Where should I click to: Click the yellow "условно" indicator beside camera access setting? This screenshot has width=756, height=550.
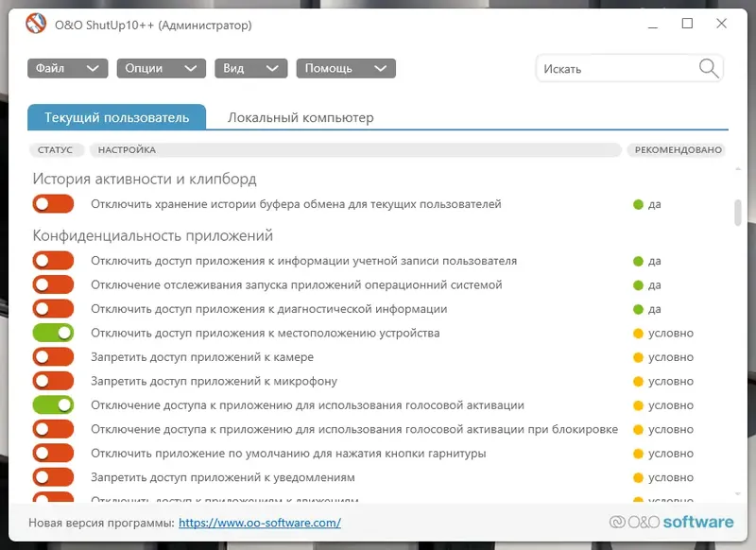(x=662, y=356)
